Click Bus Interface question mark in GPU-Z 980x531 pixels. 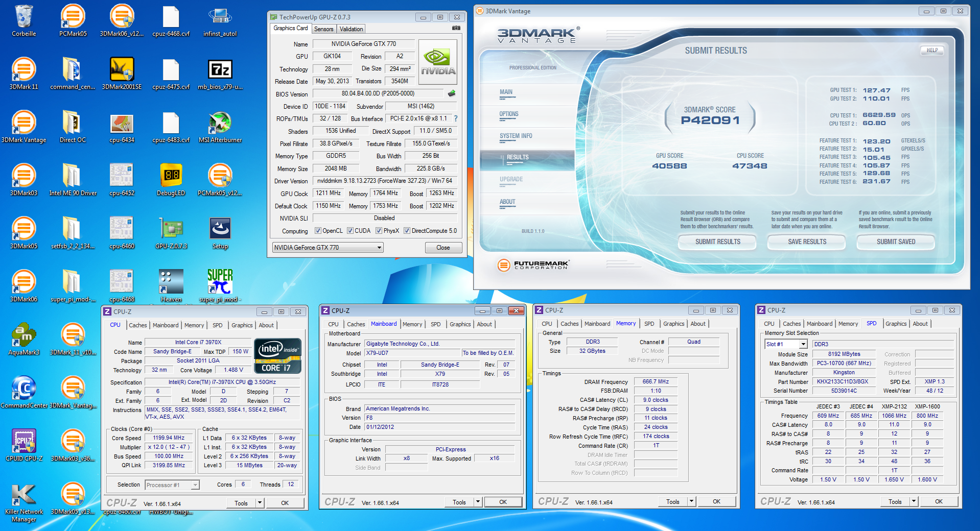456,118
